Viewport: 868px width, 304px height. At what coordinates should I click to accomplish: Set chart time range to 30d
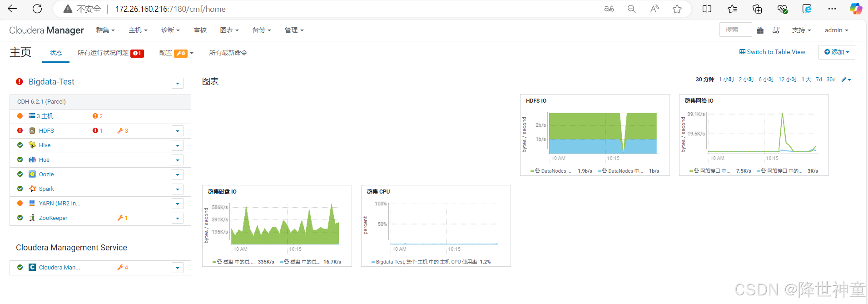[x=831, y=80]
